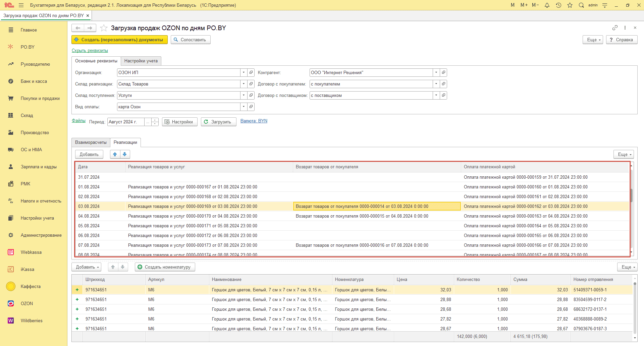Open Договор с поставщиком linked record

(443, 95)
